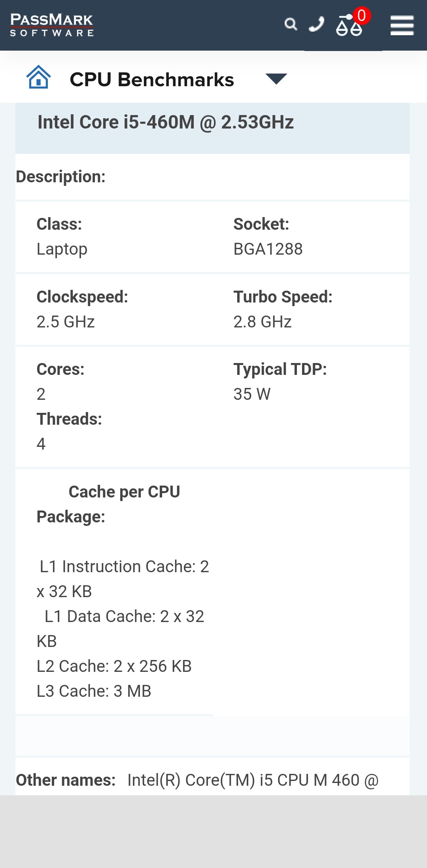The width and height of the screenshot is (427, 868).
Task: Click the Class Laptop value
Action: [x=62, y=249]
